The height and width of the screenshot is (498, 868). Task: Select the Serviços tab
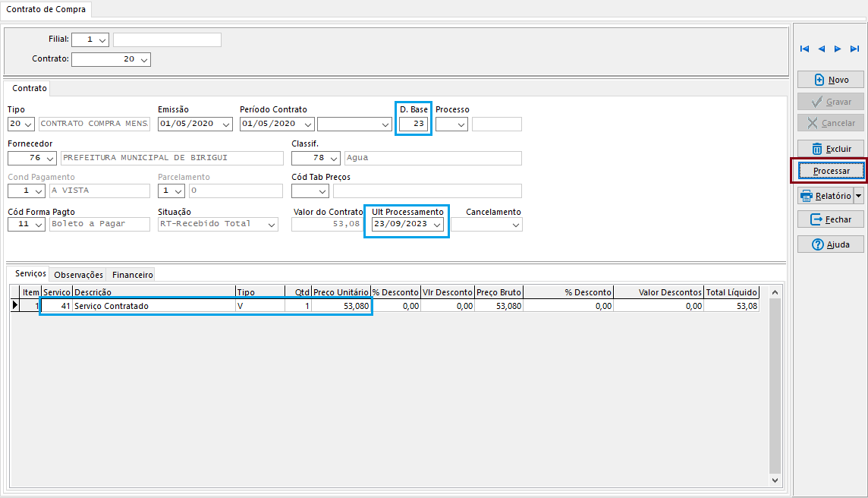[x=30, y=274]
